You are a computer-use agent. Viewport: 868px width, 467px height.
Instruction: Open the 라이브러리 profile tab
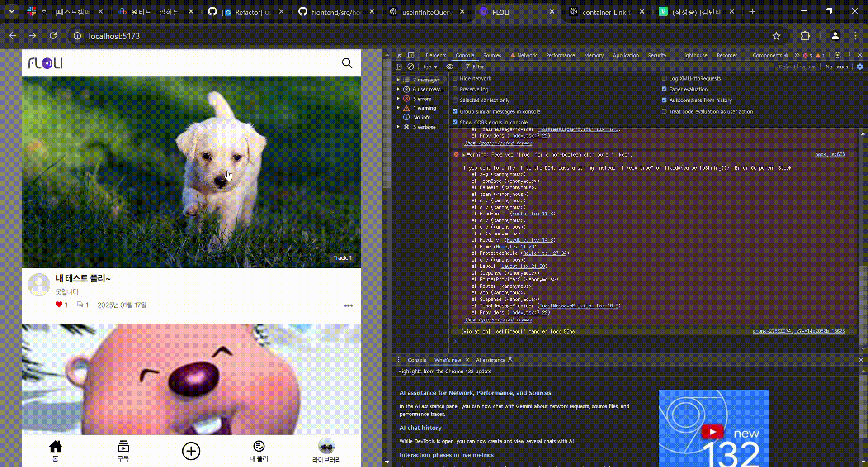[326, 451]
